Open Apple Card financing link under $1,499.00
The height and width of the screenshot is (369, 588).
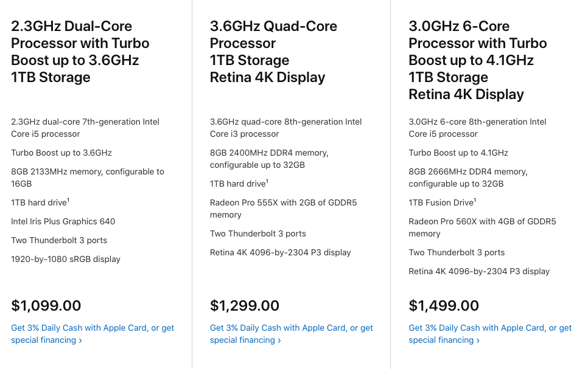coord(490,334)
